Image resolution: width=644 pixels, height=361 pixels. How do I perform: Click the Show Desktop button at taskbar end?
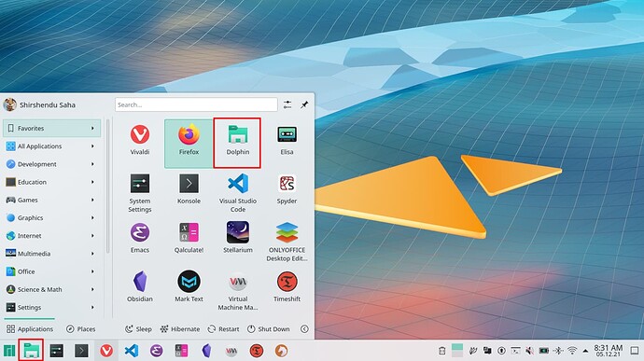coord(635,351)
